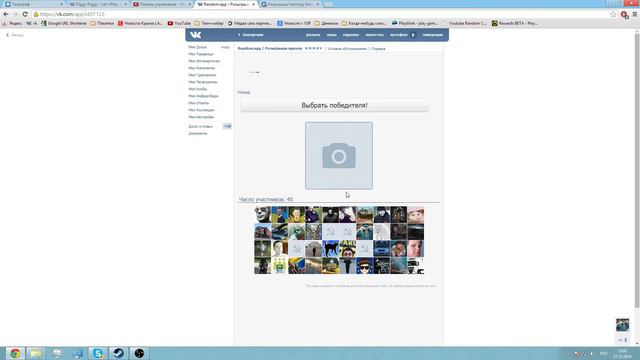Click the sunglasses man participant avatar
The width and height of the screenshot is (640, 360).
click(x=364, y=266)
